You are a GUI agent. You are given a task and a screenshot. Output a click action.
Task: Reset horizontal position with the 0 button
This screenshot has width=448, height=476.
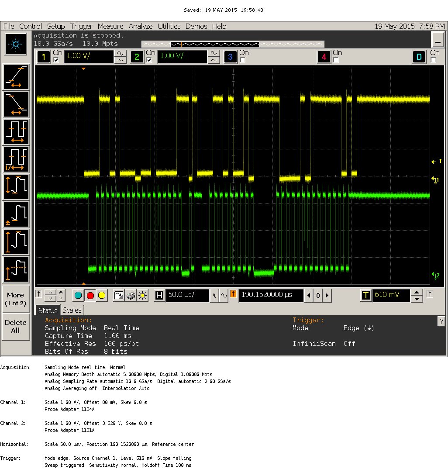[x=318, y=295]
